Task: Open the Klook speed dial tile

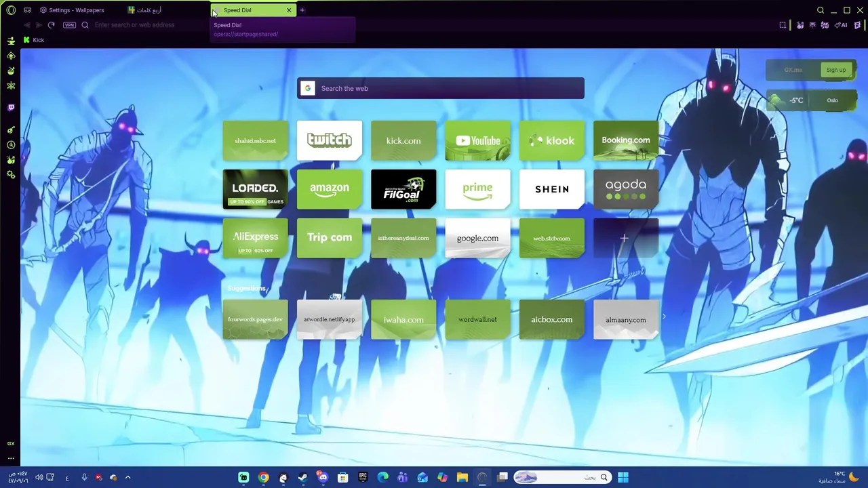Action: click(552, 141)
